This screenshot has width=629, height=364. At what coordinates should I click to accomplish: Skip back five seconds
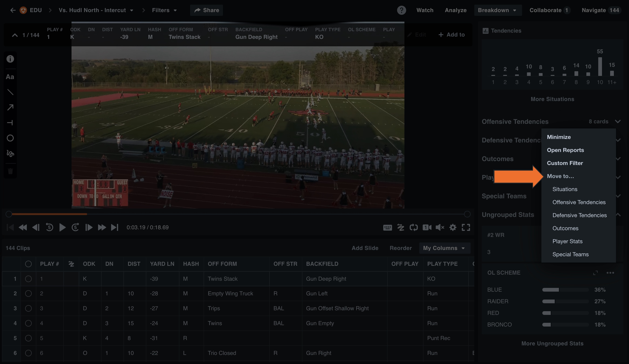click(x=49, y=227)
